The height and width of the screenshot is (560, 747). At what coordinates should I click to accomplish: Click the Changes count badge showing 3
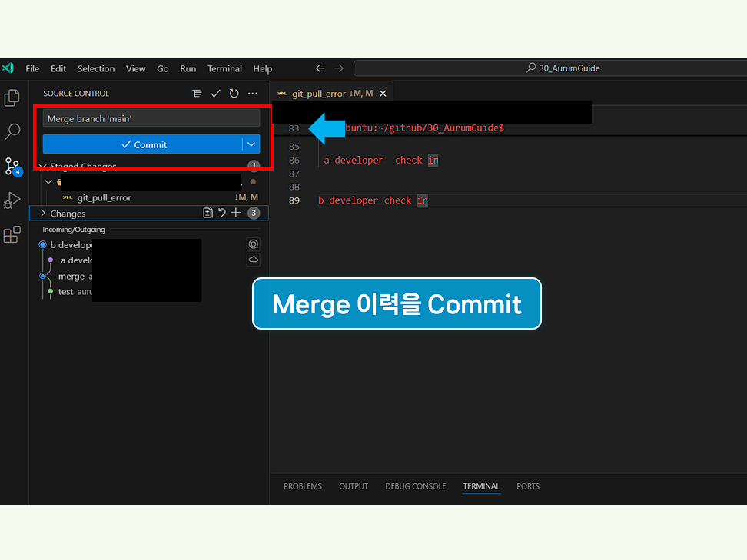coord(254,213)
